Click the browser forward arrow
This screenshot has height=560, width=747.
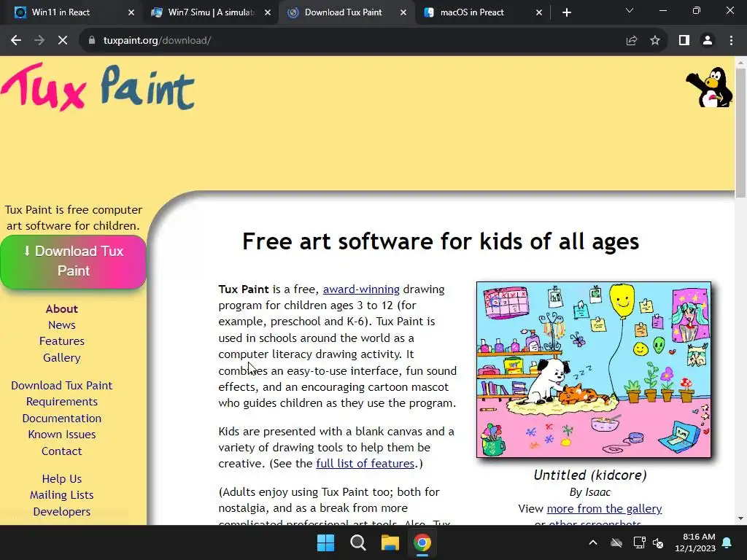[39, 41]
